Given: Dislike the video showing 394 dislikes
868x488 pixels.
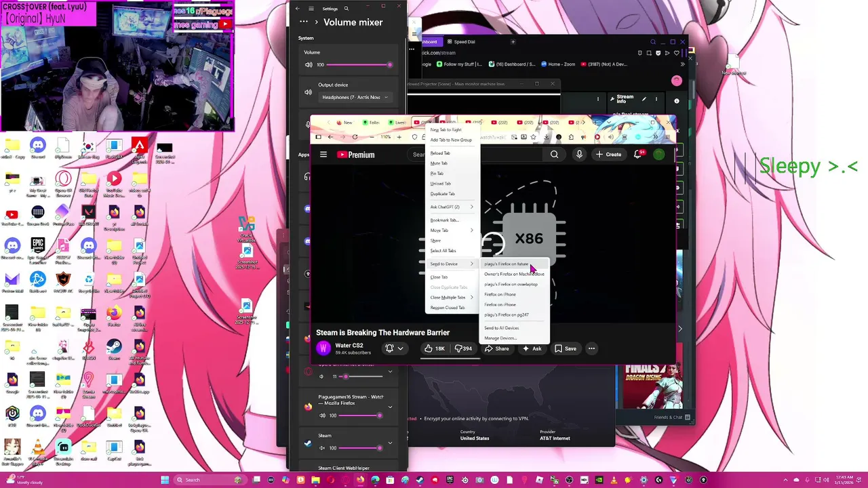Looking at the screenshot, I should click(463, 348).
